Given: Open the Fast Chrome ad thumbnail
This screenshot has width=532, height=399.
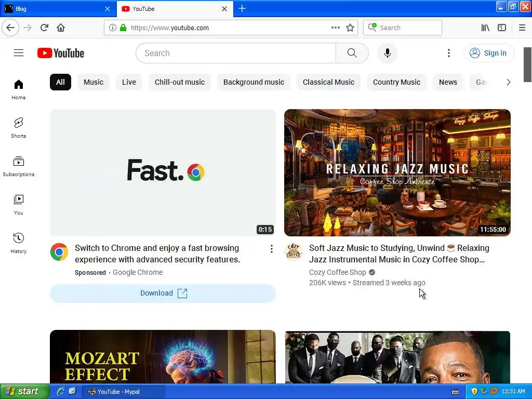Looking at the screenshot, I should point(163,172).
